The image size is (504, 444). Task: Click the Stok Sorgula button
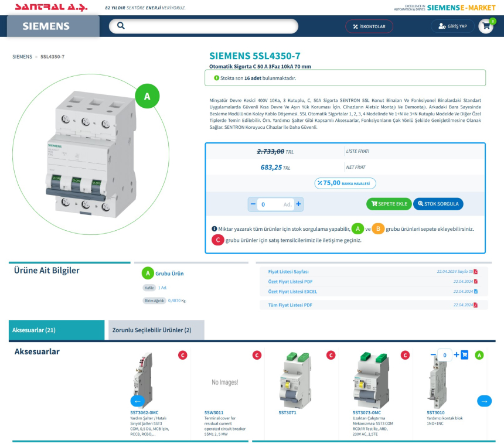(x=438, y=204)
